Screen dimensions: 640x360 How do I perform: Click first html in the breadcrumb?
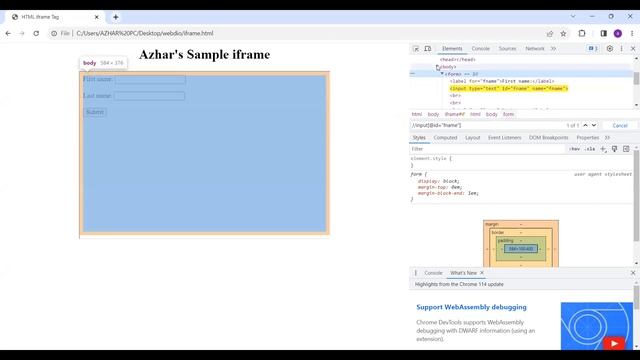pos(417,114)
